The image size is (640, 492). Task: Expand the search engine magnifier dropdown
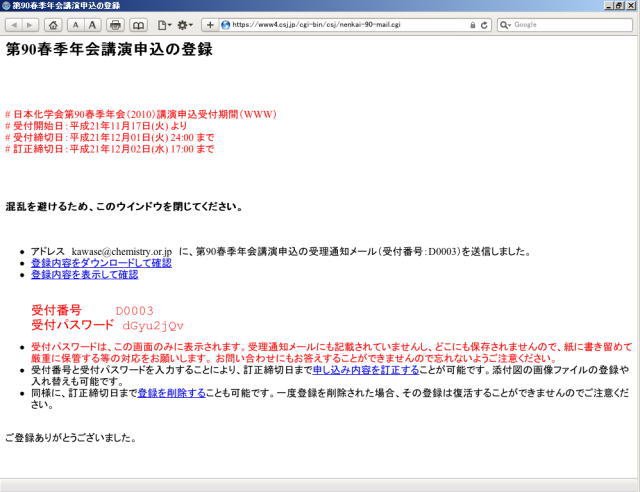click(505, 24)
